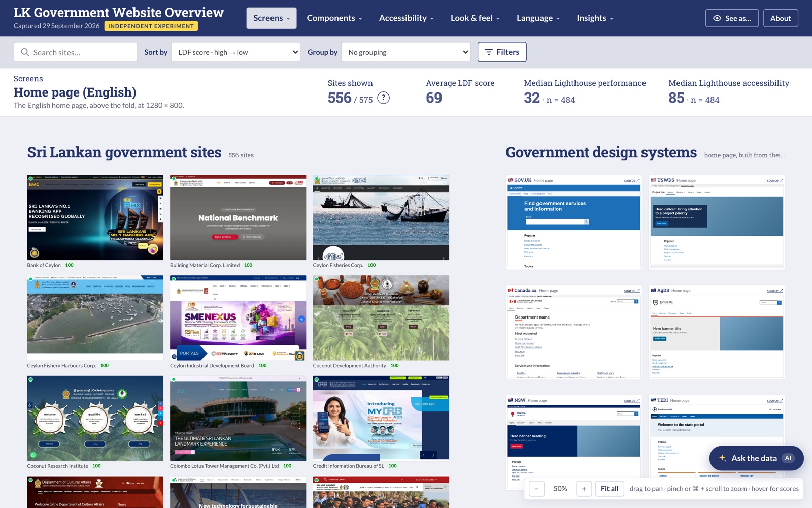Screen dimensions: 812x508
Task: Open the GOV.UK home page preview
Action: 574,227
